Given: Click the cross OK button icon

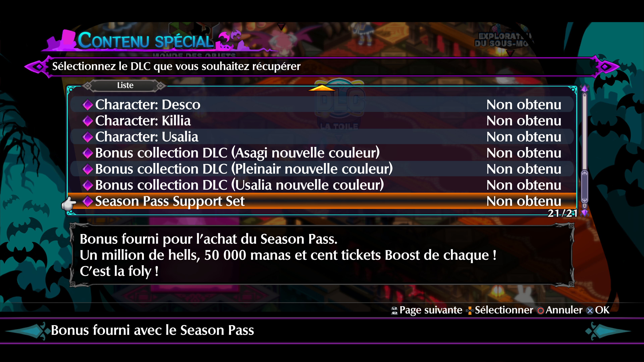Looking at the screenshot, I should tap(590, 311).
